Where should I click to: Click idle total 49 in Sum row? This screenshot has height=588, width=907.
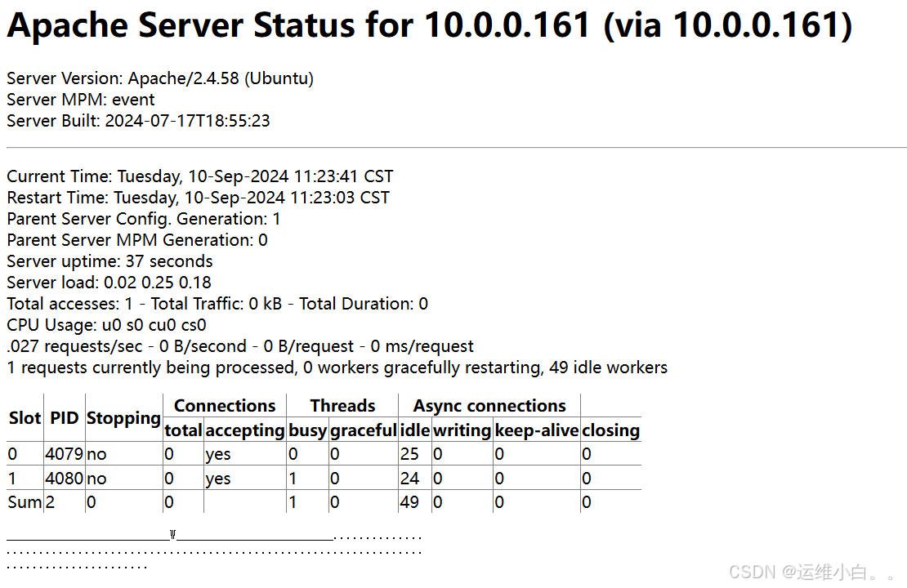point(409,502)
